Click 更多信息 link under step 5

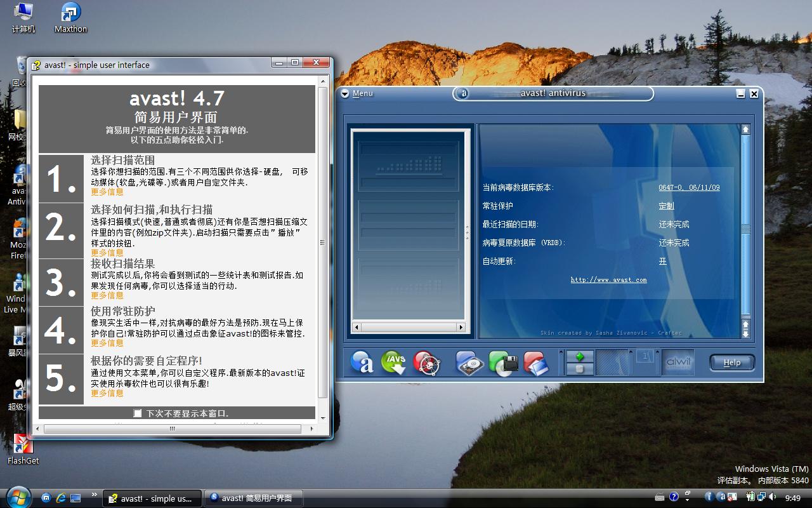click(107, 393)
